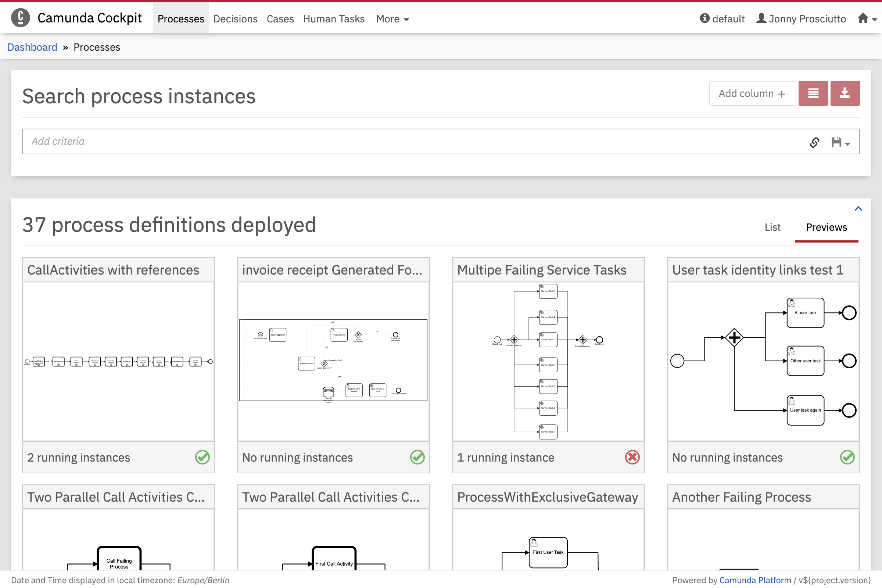Click the Multipe Failing Service Tasks diagram
This screenshot has height=588, width=882.
click(x=548, y=362)
